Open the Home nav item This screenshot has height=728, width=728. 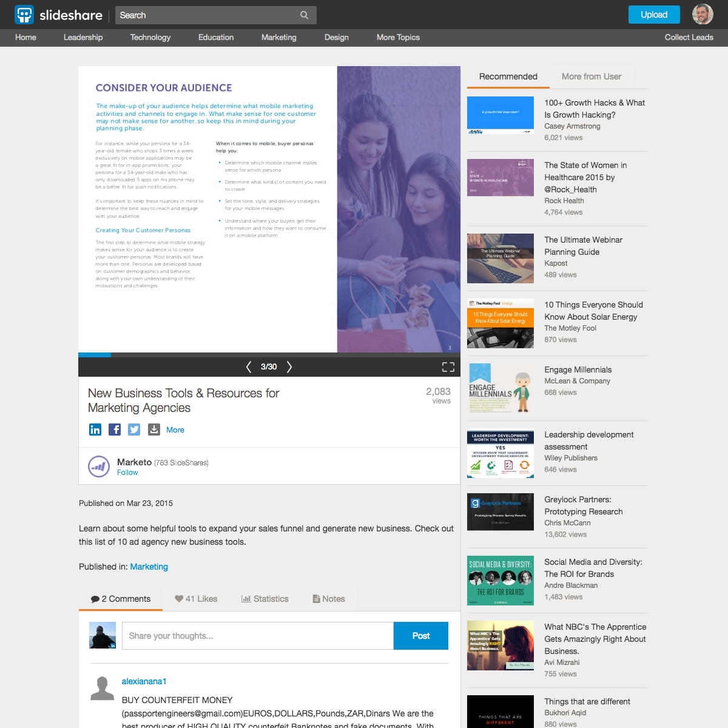25,38
